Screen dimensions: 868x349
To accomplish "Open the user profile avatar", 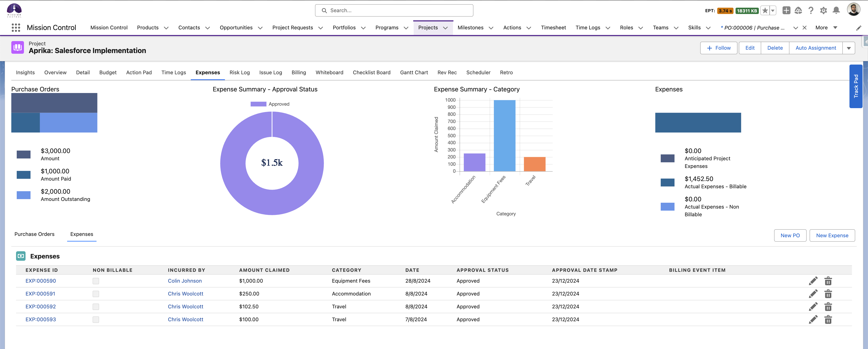I will [x=853, y=10].
